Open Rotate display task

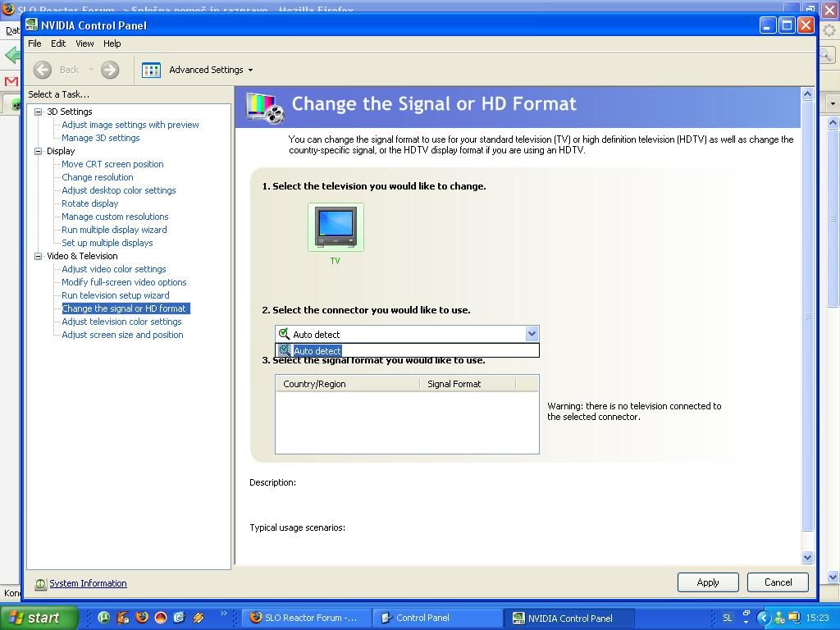[x=90, y=203]
